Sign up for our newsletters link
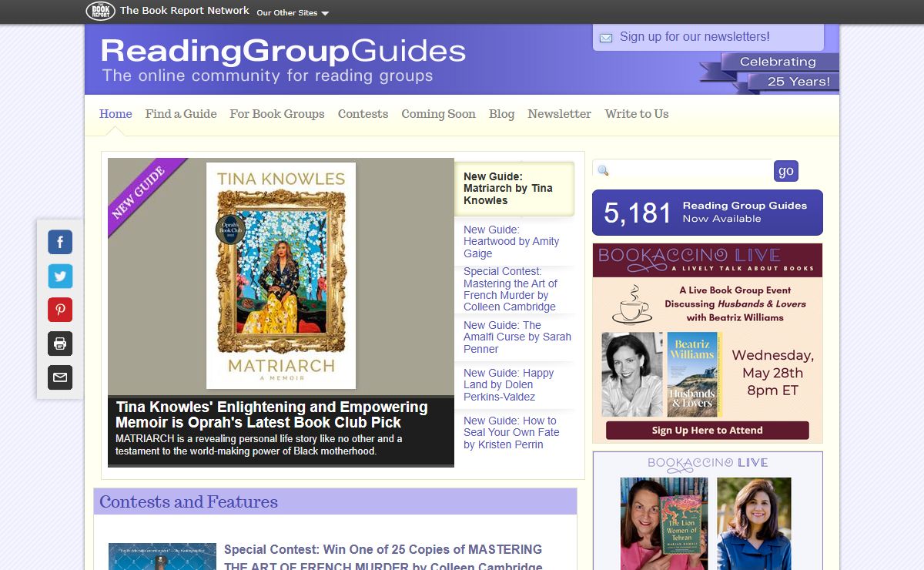The image size is (924, 570). click(x=695, y=37)
